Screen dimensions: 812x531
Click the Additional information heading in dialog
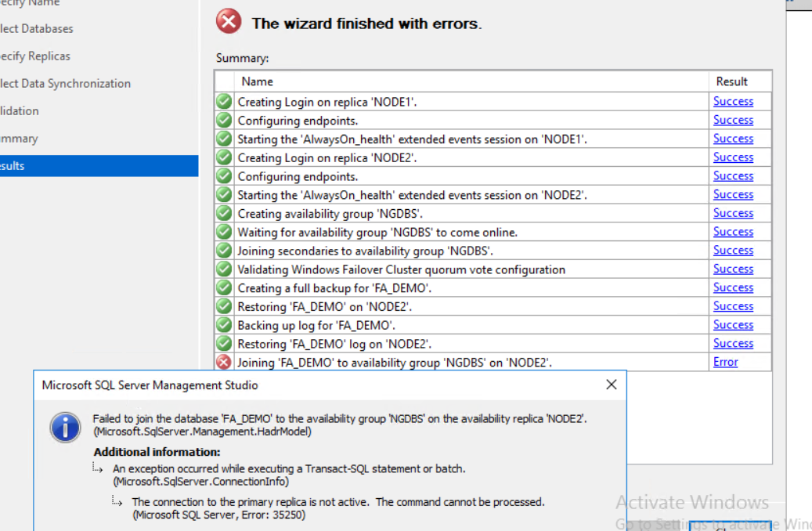(157, 452)
